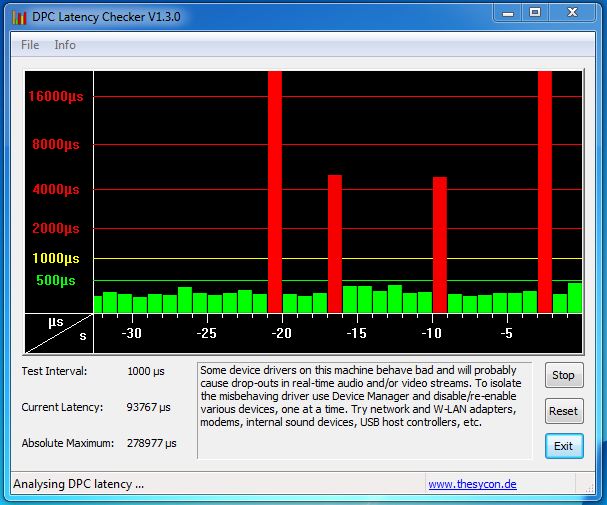Click the Analysing DPC latency status text

point(79,484)
